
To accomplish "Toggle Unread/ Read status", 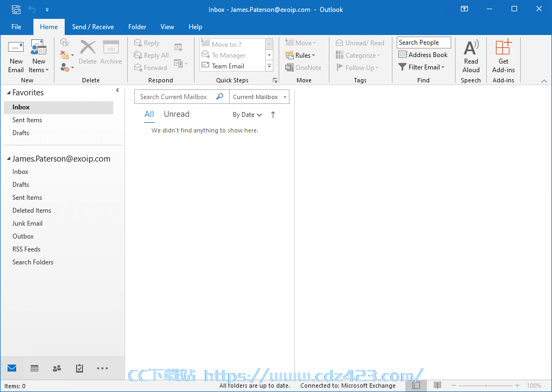I will (360, 43).
